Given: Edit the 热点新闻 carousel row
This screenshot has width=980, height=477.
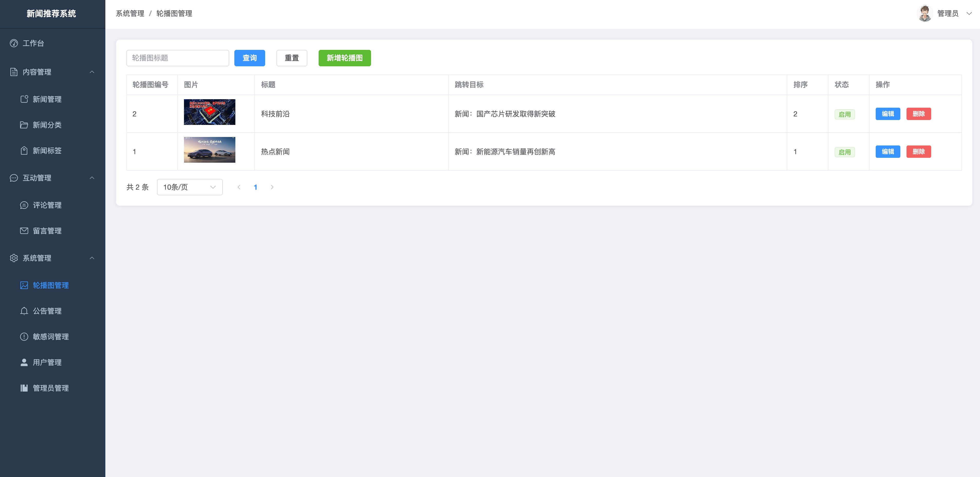Looking at the screenshot, I should click(887, 152).
